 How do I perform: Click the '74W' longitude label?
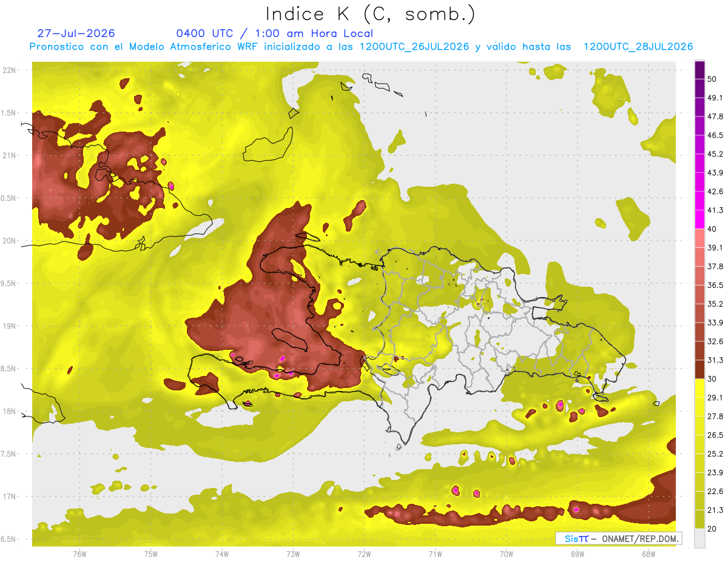pyautogui.click(x=222, y=554)
